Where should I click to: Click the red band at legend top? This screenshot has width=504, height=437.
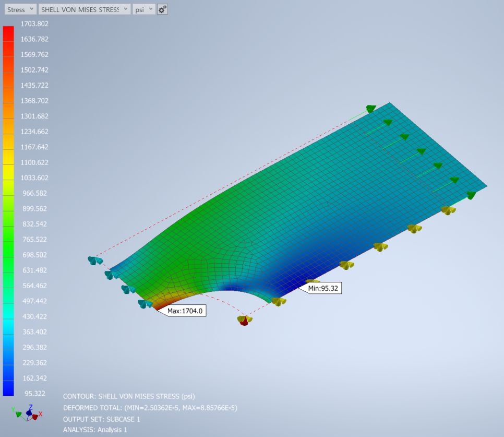pos(8,31)
